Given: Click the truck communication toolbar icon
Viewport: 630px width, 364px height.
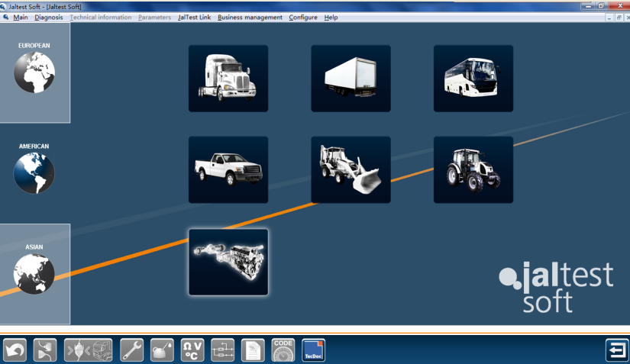Looking at the screenshot, I should (89, 350).
